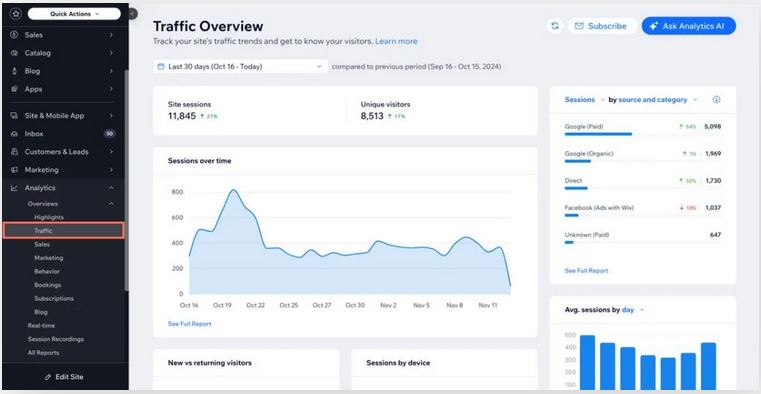Click the Site & Mobile App icon
Image resolution: width=761 pixels, height=394 pixels.
coord(14,115)
